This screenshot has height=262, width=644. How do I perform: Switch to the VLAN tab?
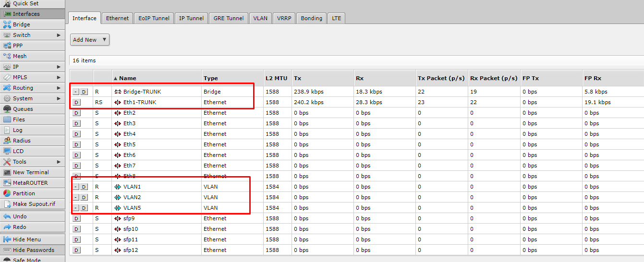pyautogui.click(x=260, y=18)
